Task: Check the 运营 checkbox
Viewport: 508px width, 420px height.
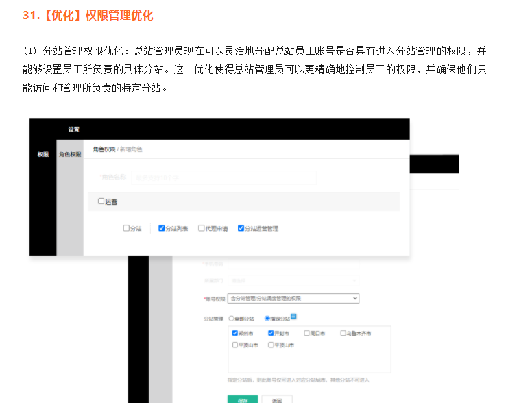Action: coord(101,201)
